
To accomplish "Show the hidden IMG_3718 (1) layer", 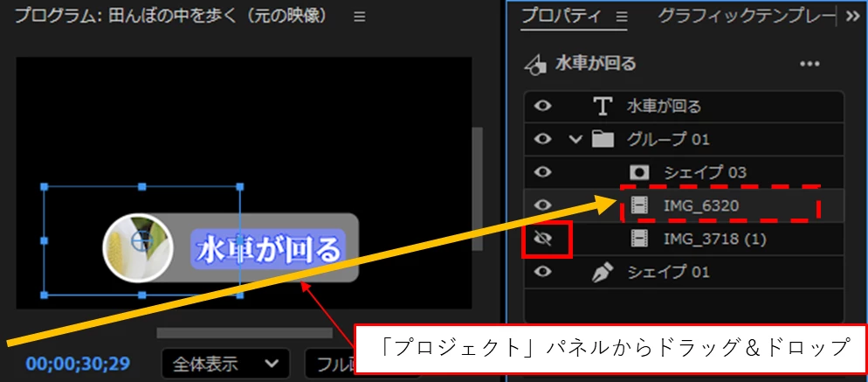I will 543,239.
